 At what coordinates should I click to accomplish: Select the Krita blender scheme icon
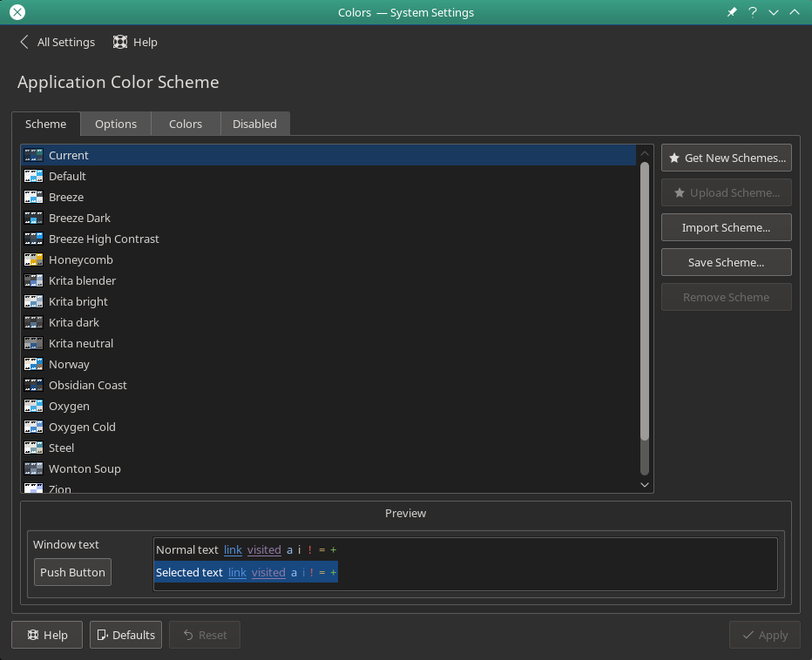point(34,280)
